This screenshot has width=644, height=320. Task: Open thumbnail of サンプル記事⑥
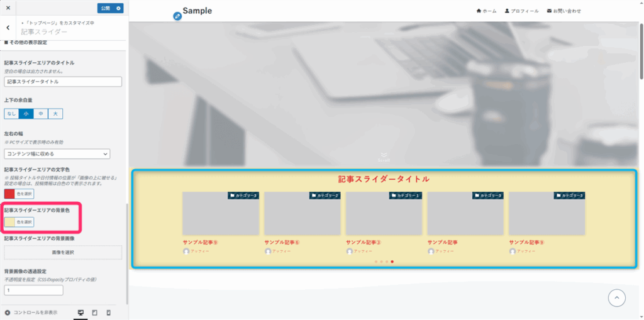pos(303,213)
